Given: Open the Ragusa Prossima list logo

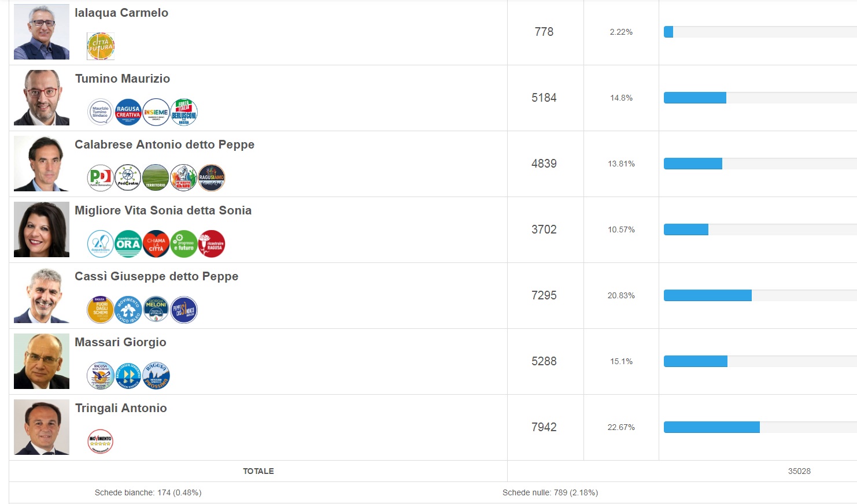Looking at the screenshot, I should pos(156,376).
